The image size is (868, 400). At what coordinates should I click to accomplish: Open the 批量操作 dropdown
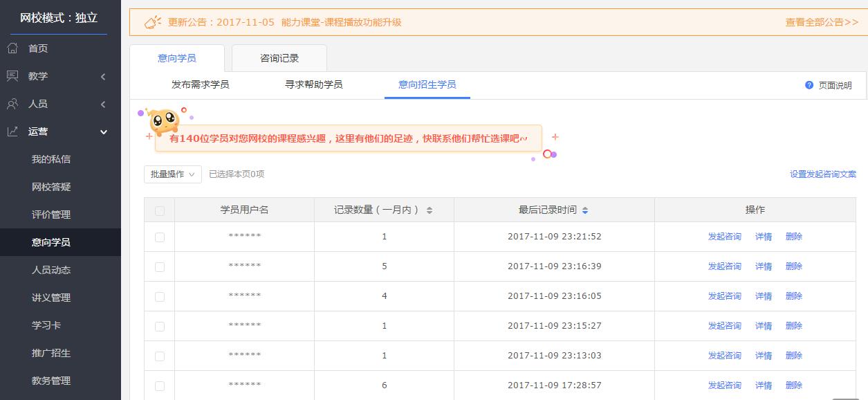173,174
